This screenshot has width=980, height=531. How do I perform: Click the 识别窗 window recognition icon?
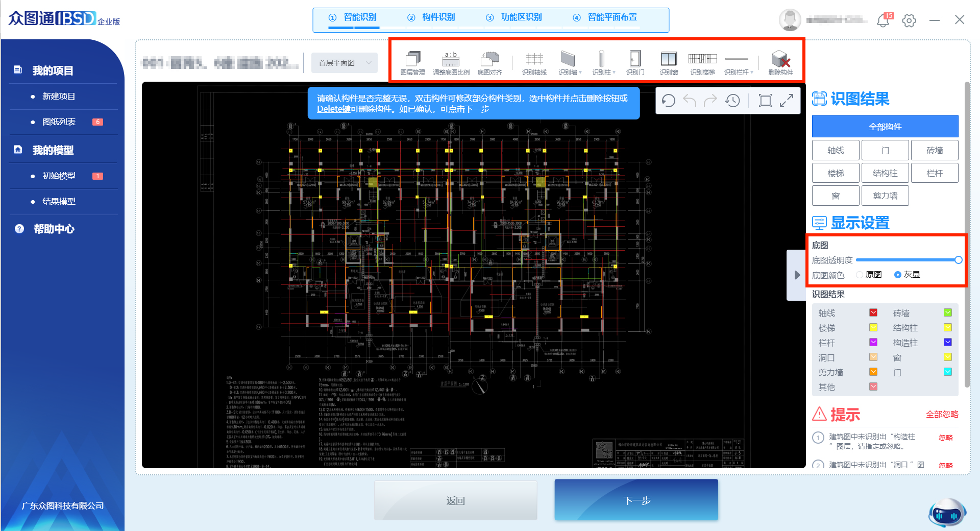pos(668,63)
